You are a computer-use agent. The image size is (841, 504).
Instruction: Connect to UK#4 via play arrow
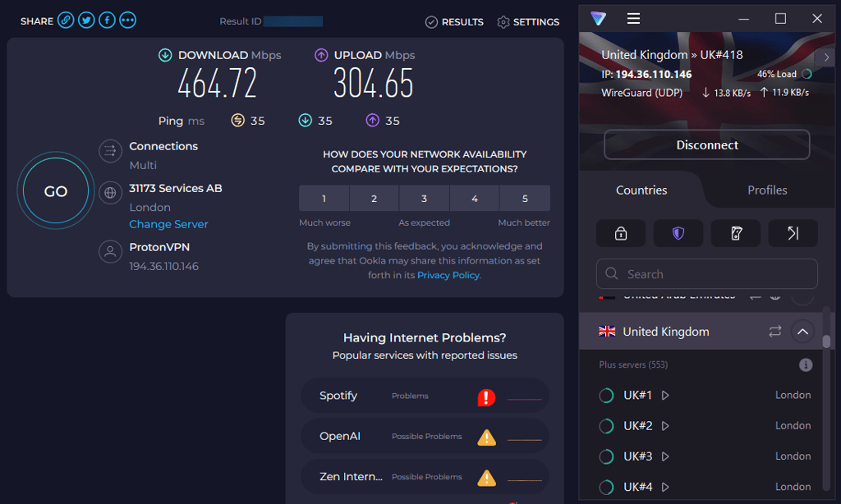coord(665,488)
